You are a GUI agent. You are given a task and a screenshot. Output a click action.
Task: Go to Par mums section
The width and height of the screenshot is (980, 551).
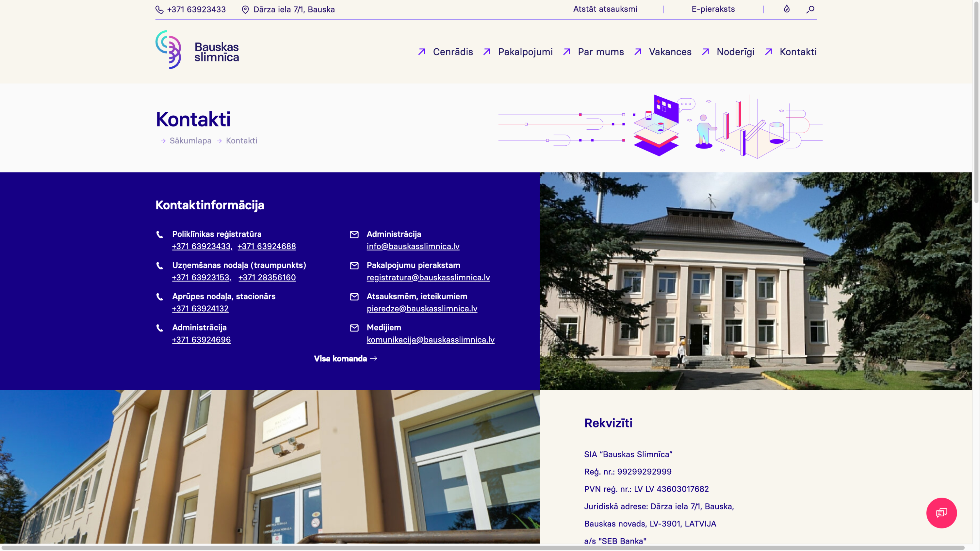(x=601, y=52)
